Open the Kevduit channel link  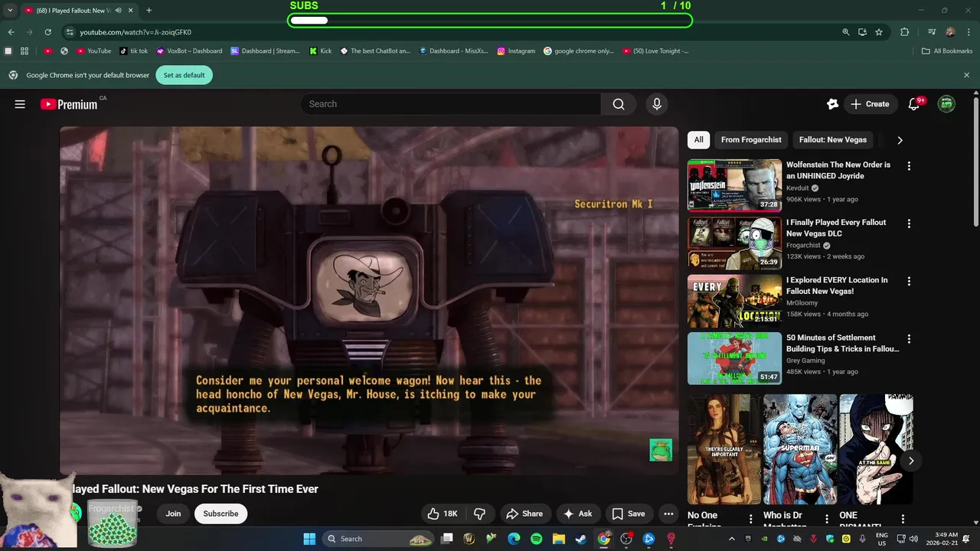[x=797, y=188]
